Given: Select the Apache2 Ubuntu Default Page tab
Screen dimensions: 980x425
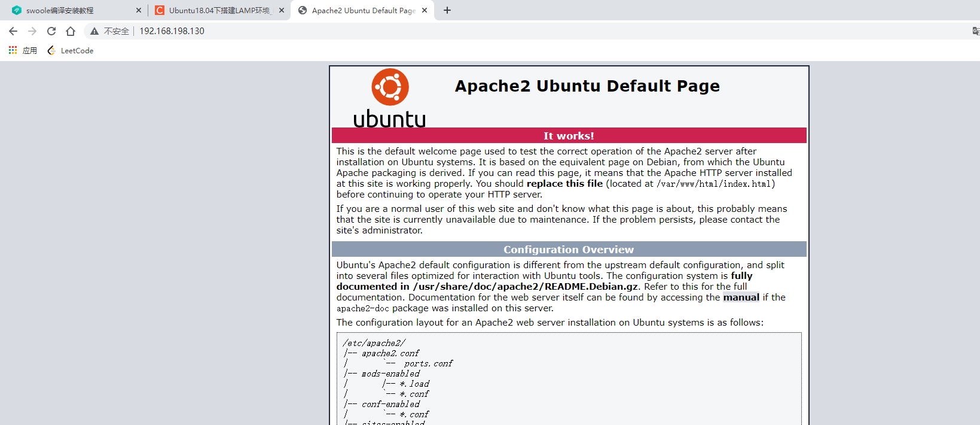Looking at the screenshot, I should tap(364, 10).
